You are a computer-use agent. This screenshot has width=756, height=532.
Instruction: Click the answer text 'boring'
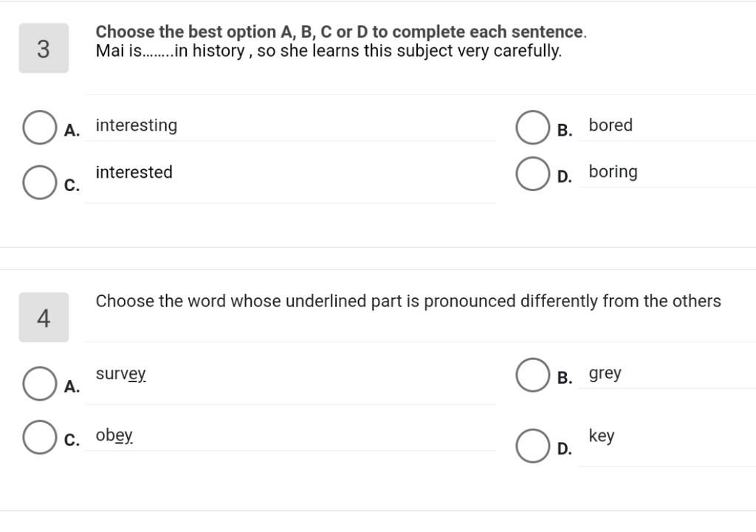tap(613, 172)
